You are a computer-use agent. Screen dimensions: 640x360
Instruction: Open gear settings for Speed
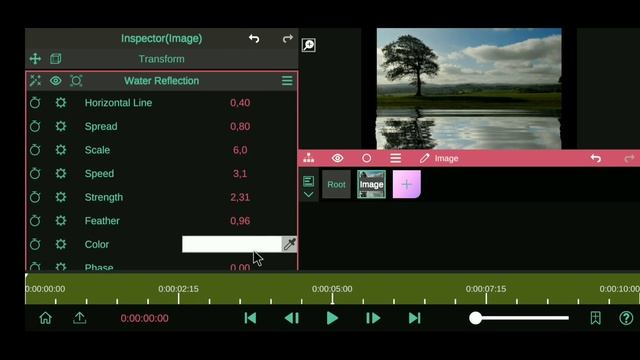[x=61, y=173]
